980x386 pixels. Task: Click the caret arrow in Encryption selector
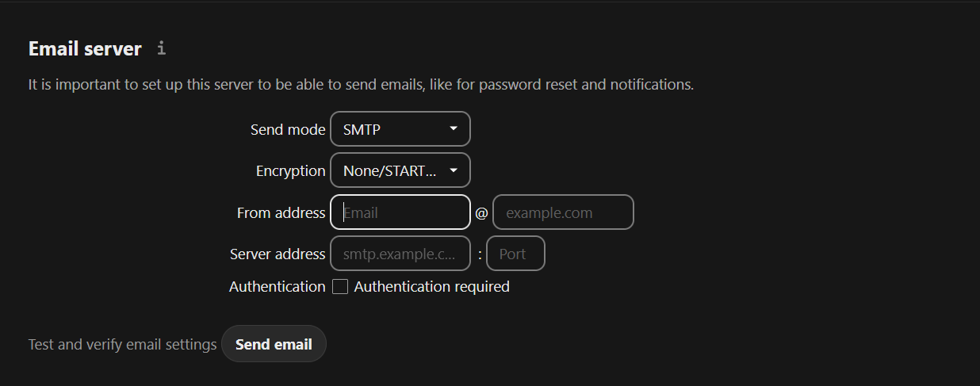click(x=454, y=170)
